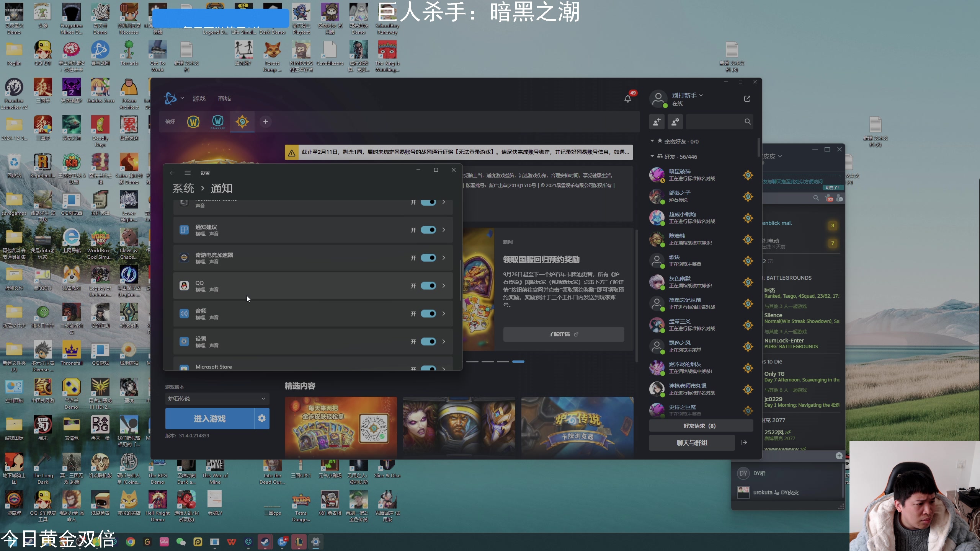Expand 设置 notification options chevron
Image resolution: width=980 pixels, height=551 pixels.
click(444, 342)
